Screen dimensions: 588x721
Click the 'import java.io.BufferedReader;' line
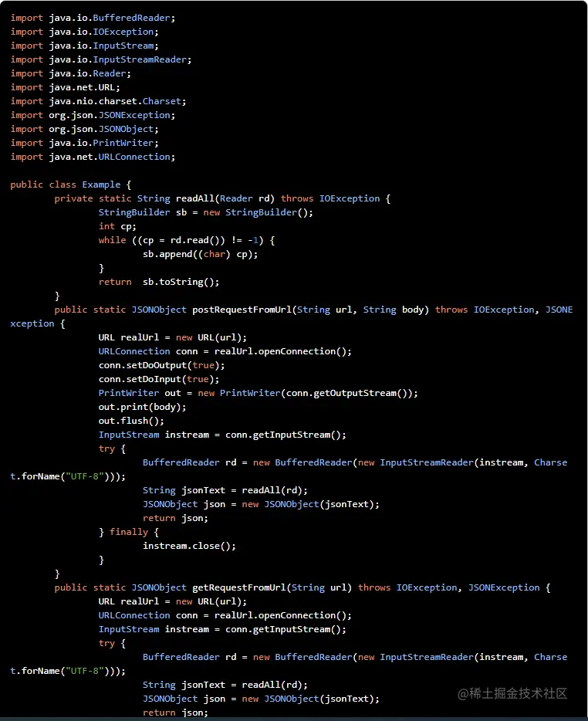pyautogui.click(x=93, y=18)
